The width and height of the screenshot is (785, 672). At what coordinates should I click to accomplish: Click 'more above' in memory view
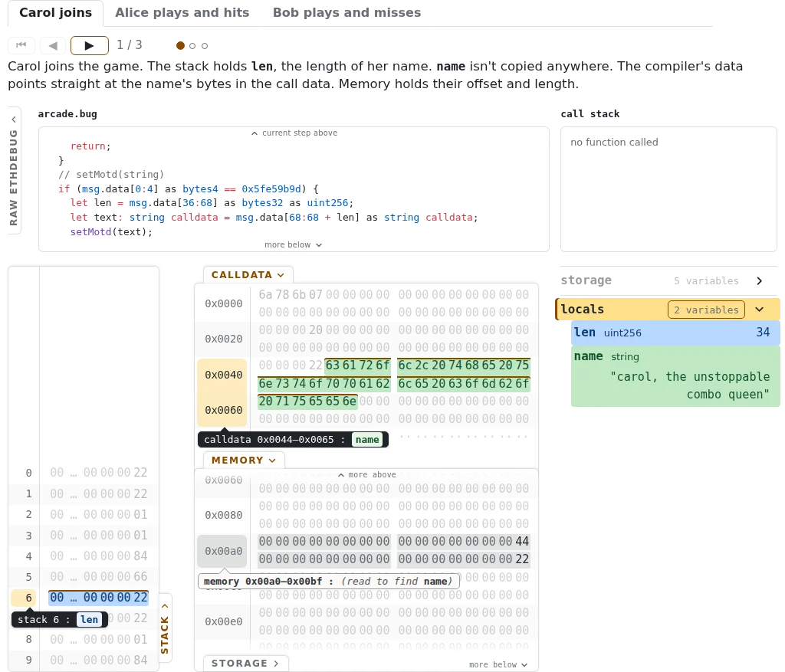click(x=367, y=474)
